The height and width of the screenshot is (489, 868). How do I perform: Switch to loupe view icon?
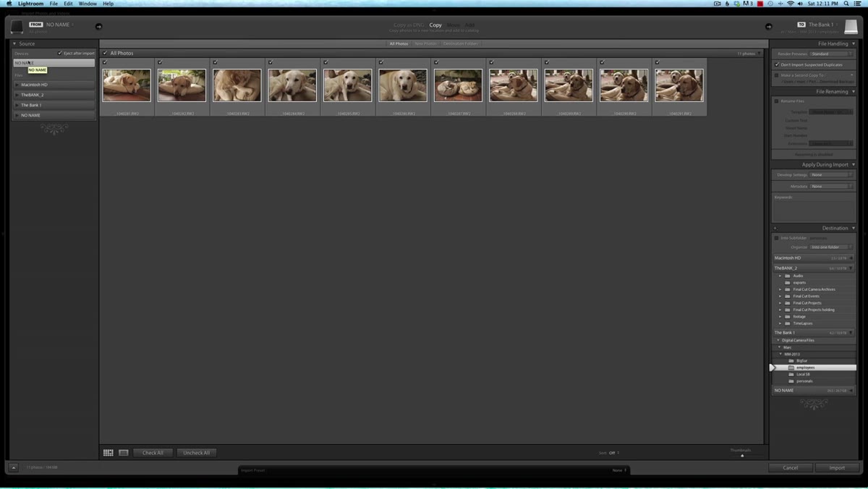point(123,453)
